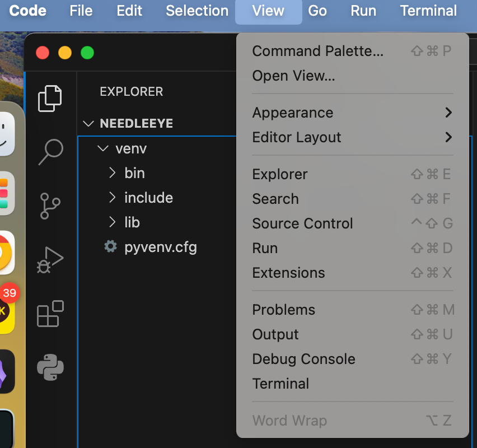Open the Code application menu
Image resolution: width=477 pixels, height=448 pixels.
[27, 11]
